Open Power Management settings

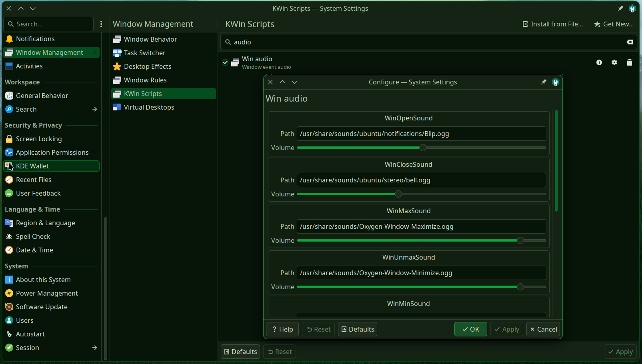[x=51, y=293]
